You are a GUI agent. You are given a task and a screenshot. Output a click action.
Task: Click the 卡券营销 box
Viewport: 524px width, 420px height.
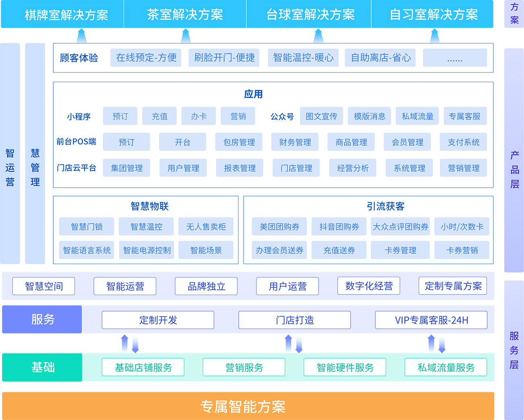[x=462, y=250]
